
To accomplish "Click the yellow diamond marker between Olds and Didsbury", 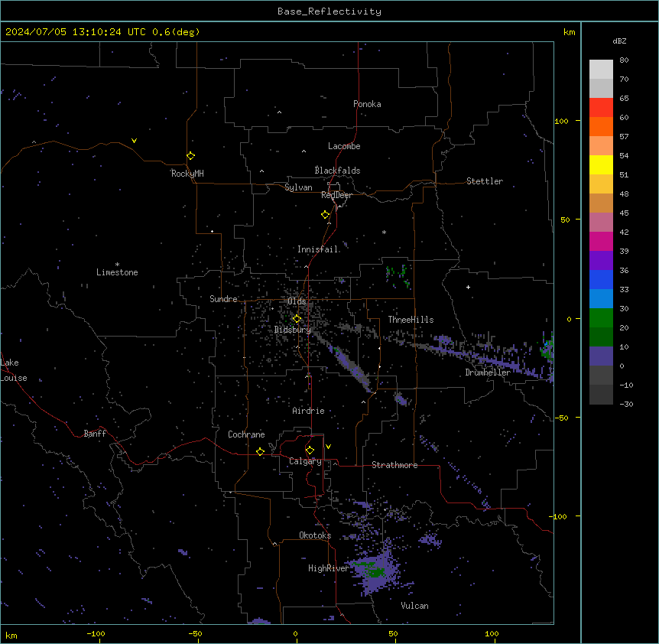I will click(297, 319).
